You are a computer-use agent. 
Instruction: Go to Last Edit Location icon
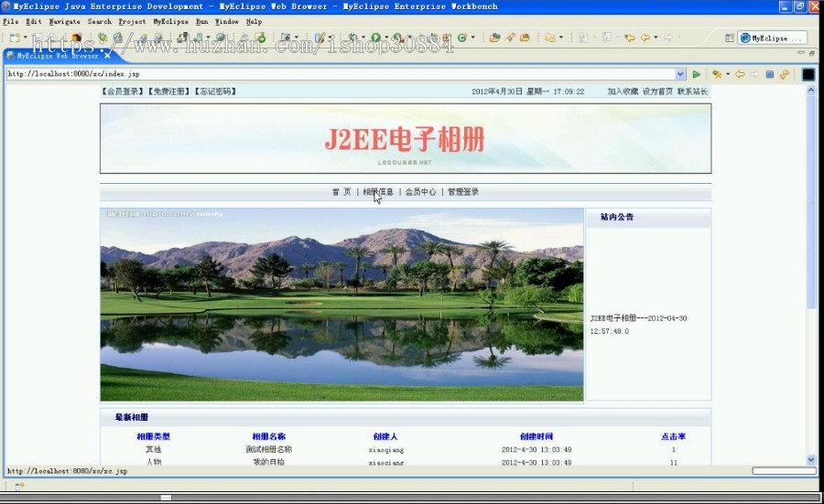(630, 38)
